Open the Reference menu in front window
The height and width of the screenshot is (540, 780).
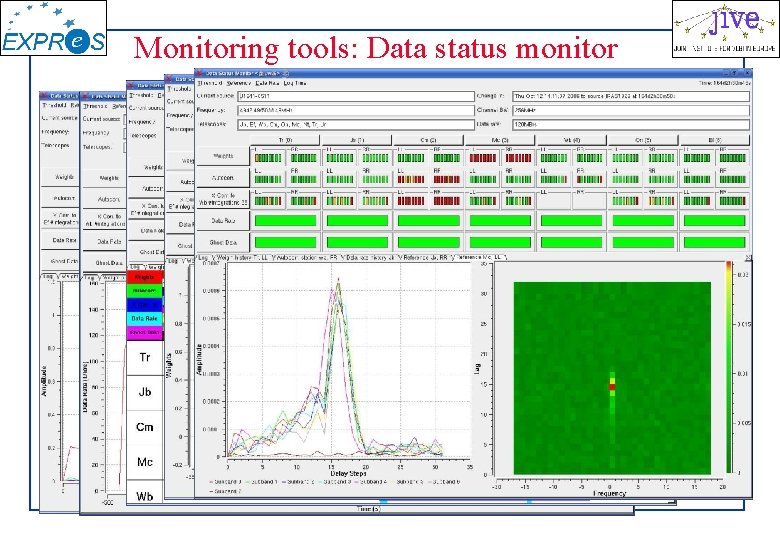pyautogui.click(x=238, y=83)
